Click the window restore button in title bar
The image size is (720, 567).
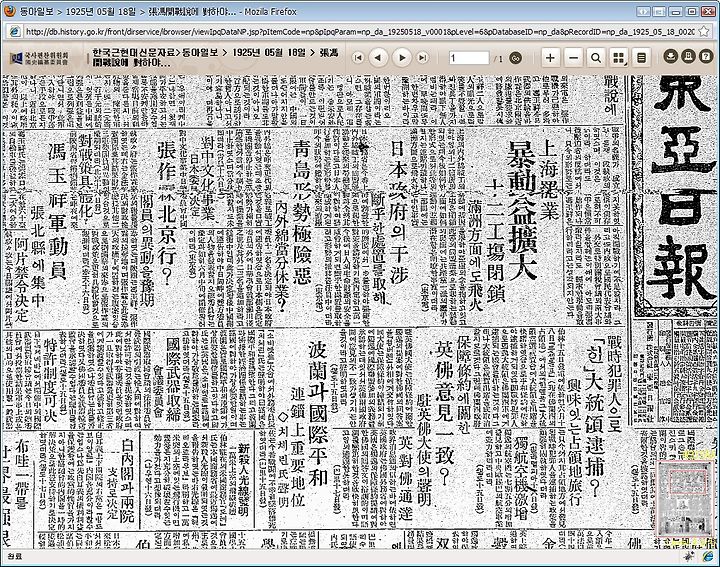[x=692, y=11]
